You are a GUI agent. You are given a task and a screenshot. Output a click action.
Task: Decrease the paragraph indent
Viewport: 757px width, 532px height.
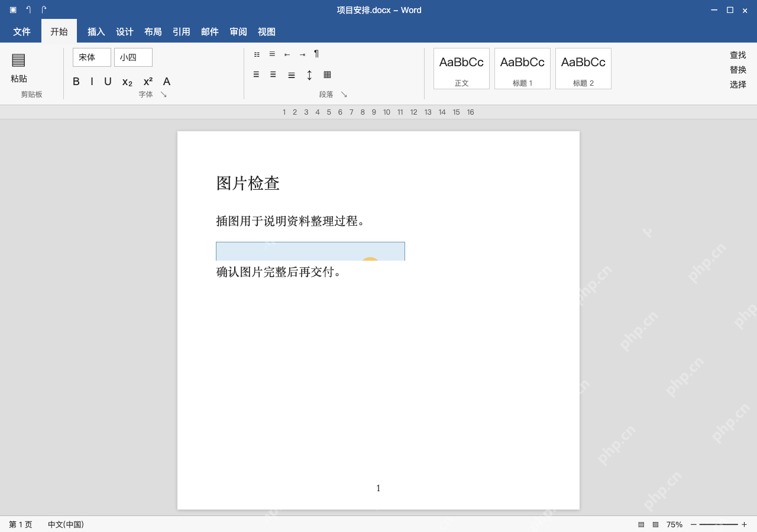pyautogui.click(x=287, y=54)
